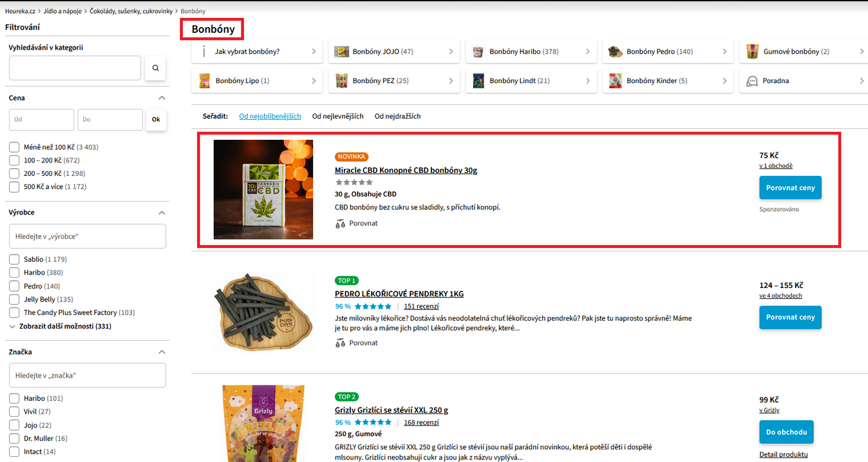The image size is (868, 462).
Task: Check the Intact brand checkbox
Action: [x=14, y=452]
